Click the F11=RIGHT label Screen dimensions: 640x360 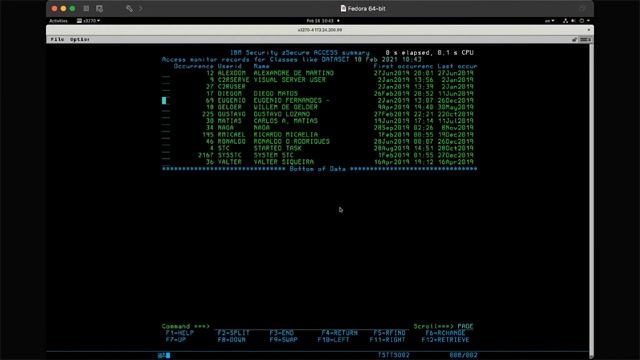click(387, 340)
